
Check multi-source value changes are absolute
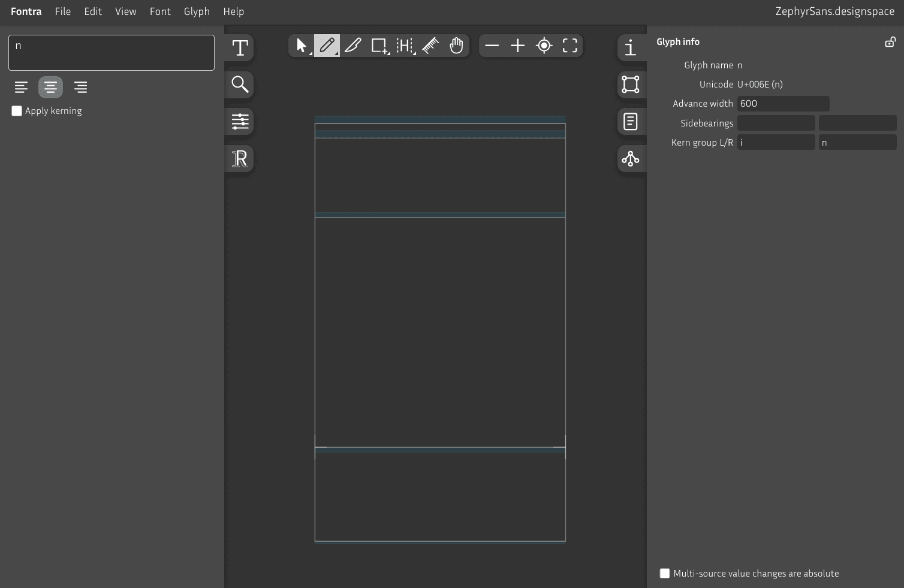[664, 573]
